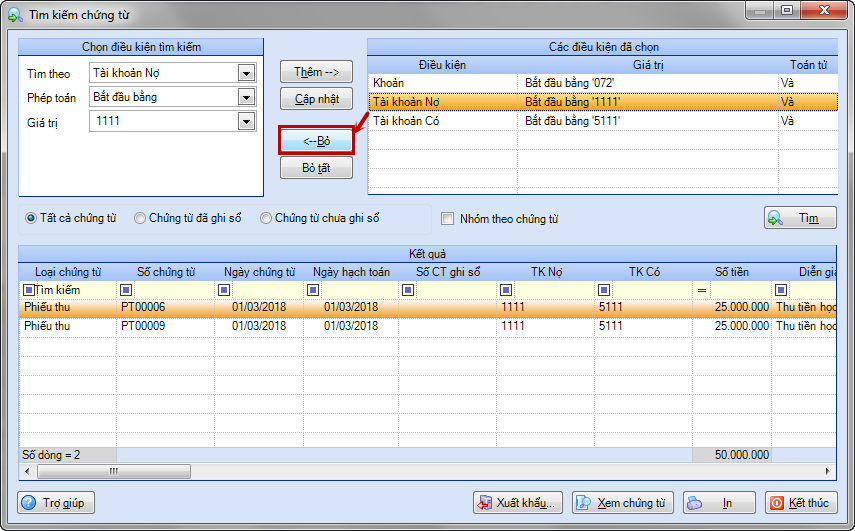Viewport: 855px width, 531px height.
Task: Enable the Nhóm theo chứng từ checkbox
Action: [x=448, y=219]
